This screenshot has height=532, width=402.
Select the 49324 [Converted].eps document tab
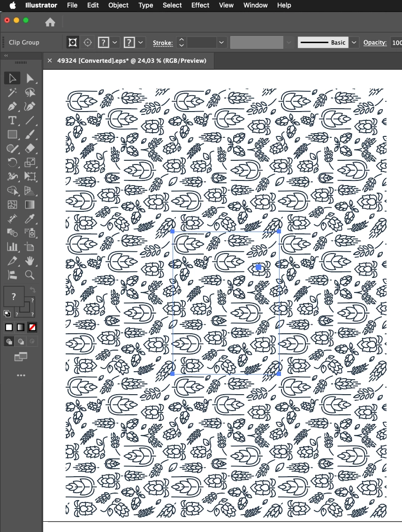coord(132,61)
